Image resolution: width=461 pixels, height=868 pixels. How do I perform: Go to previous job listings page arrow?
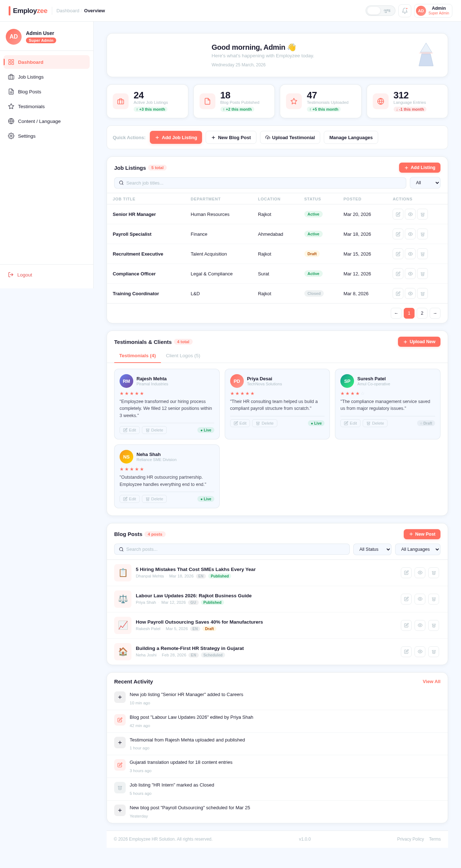pyautogui.click(x=396, y=313)
